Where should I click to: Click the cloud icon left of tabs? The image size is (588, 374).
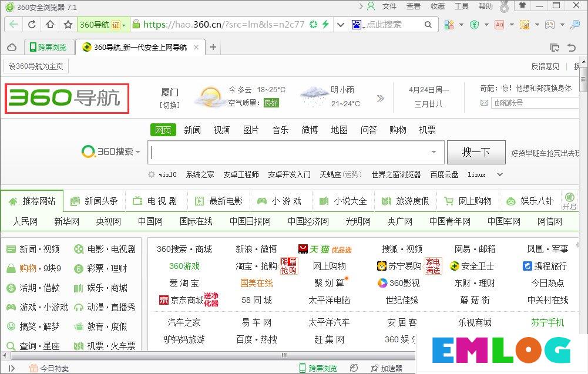pos(12,47)
